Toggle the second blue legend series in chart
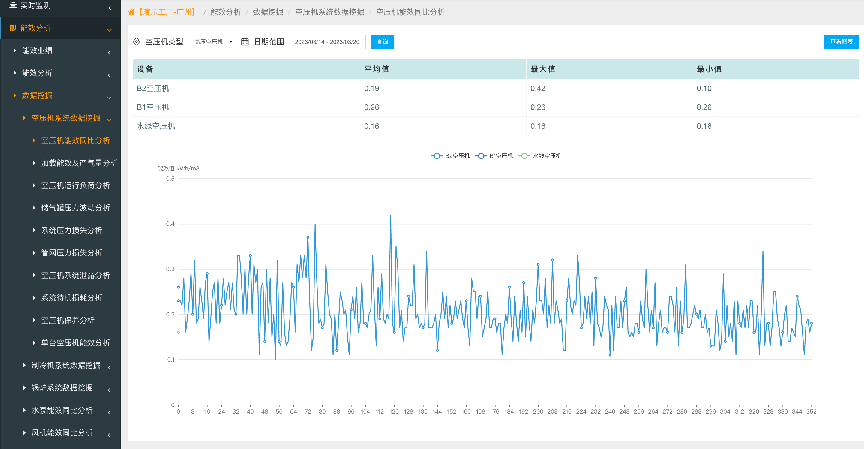 tap(495, 156)
